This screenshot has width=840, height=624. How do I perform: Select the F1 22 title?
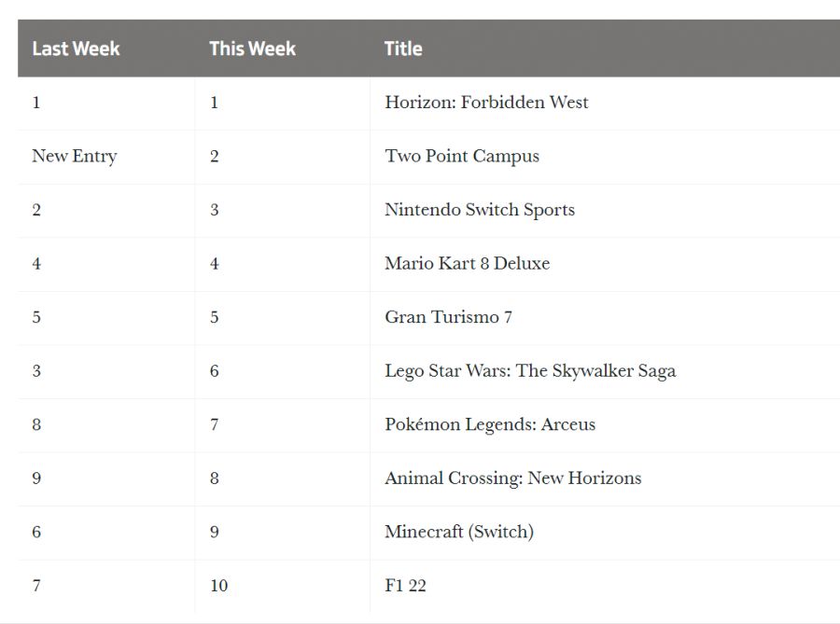405,586
